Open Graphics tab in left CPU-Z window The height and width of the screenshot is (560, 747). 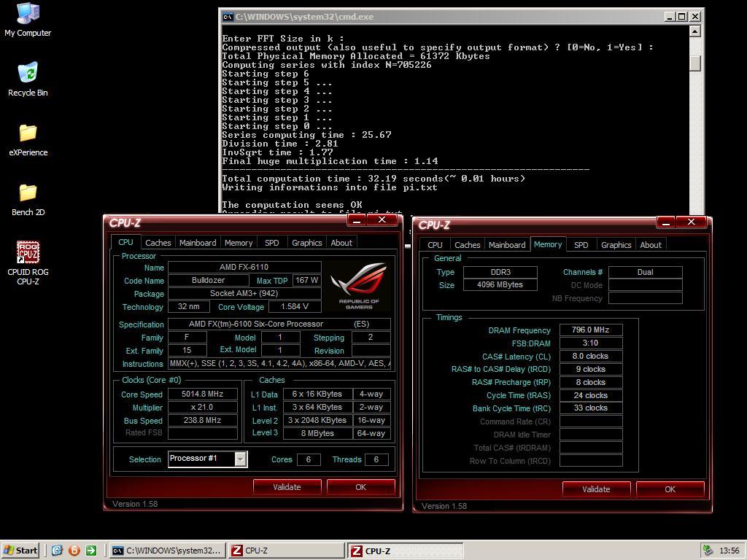[x=307, y=243]
